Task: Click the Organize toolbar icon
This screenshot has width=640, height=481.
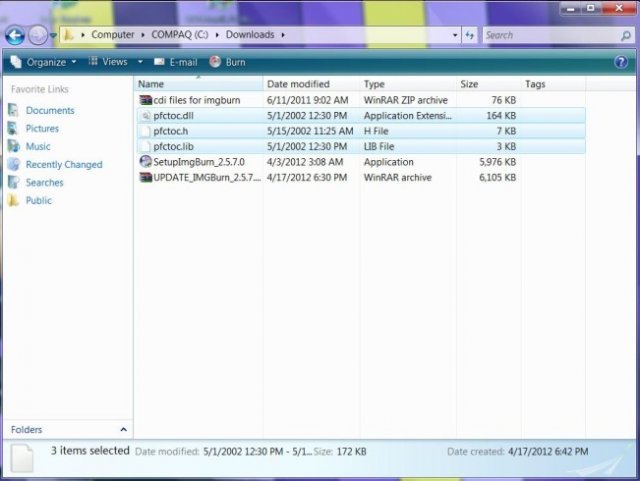Action: click(16, 61)
